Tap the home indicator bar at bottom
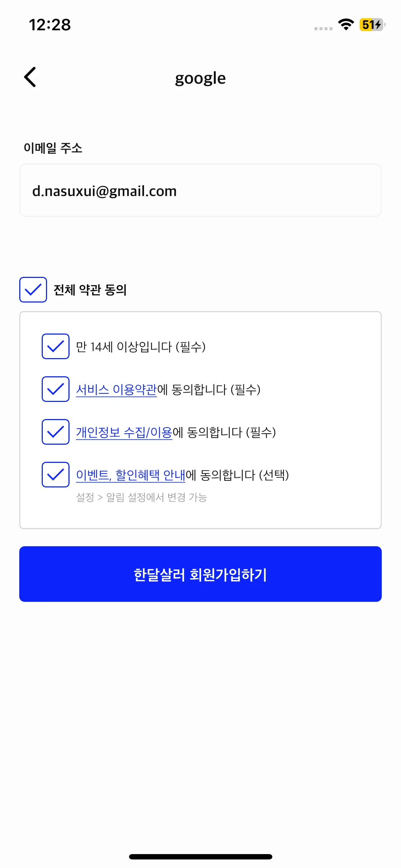This screenshot has height=868, width=401. [200, 857]
